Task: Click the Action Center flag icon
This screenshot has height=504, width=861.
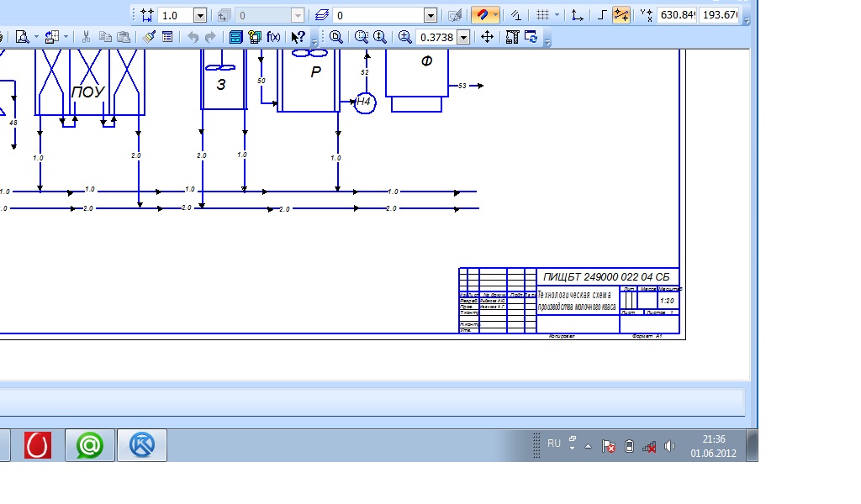Action: [x=609, y=446]
